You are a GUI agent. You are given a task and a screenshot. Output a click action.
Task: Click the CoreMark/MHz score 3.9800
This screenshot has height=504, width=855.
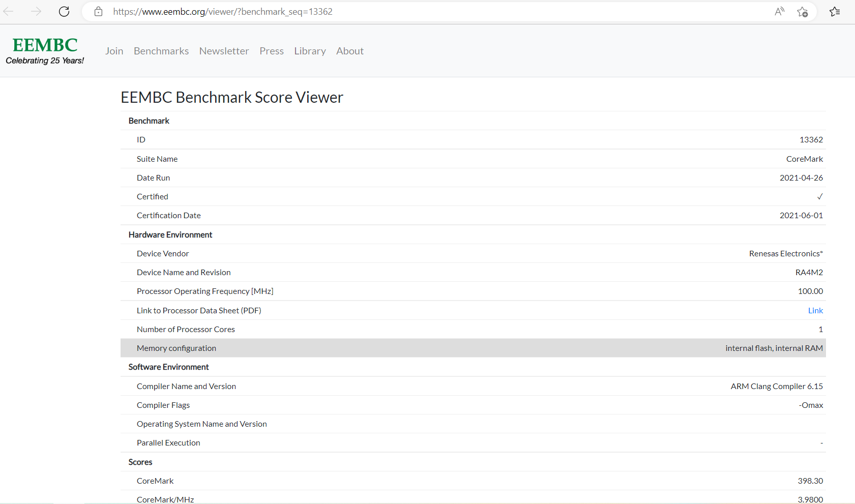point(810,499)
